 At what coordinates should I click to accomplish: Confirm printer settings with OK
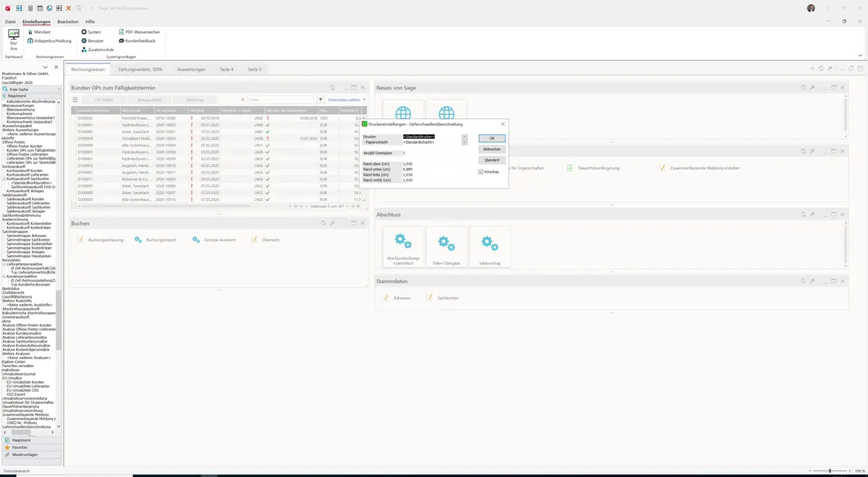(x=492, y=138)
